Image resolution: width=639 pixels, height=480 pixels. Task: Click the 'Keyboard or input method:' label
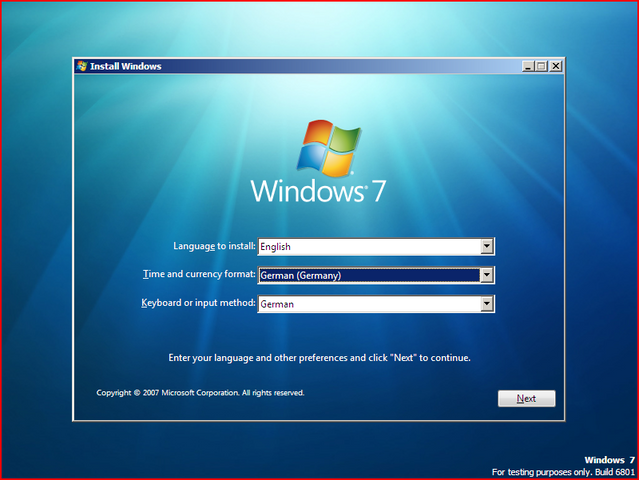pyautogui.click(x=198, y=303)
